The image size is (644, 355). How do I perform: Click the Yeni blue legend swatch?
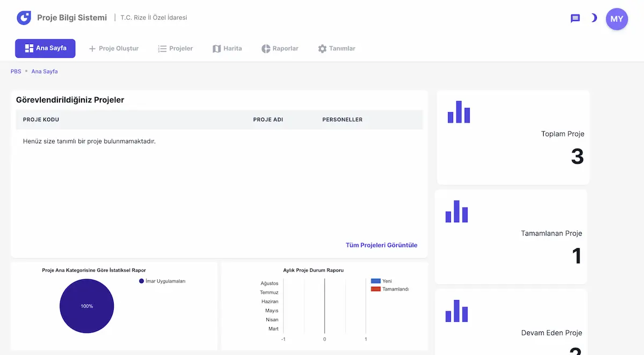point(376,281)
